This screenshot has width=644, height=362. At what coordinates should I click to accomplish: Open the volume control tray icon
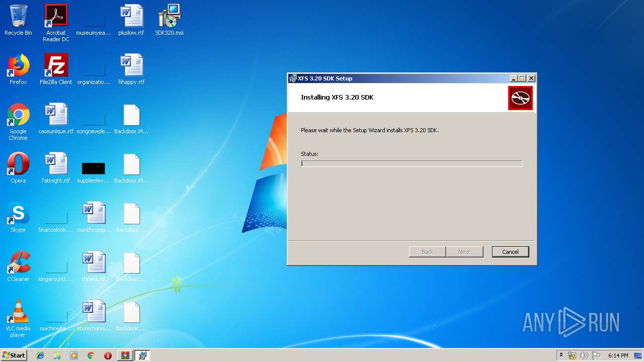(584, 355)
